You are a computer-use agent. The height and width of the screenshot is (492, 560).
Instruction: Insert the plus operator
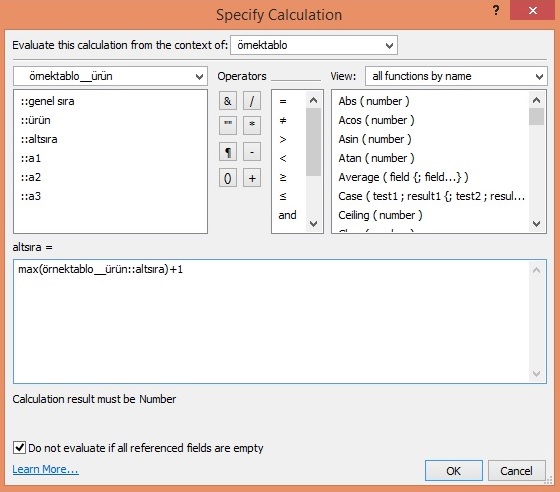click(x=252, y=178)
